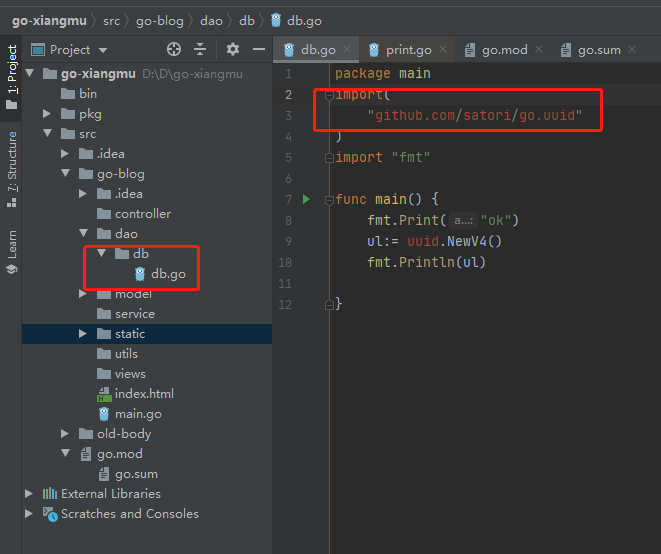Expand the .idea folder under src
The image size is (661, 554).
pyautogui.click(x=65, y=153)
